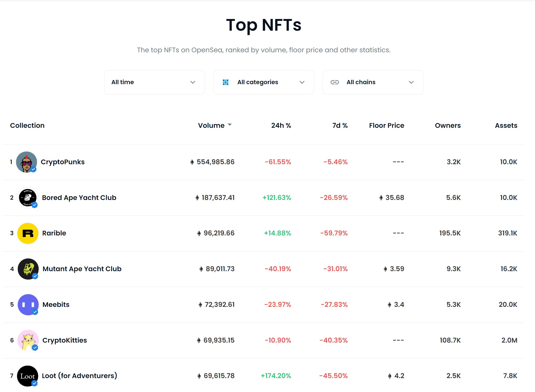Open the Mutant Ape Yacht Club collection
The height and width of the screenshot is (392, 535).
coord(82,269)
